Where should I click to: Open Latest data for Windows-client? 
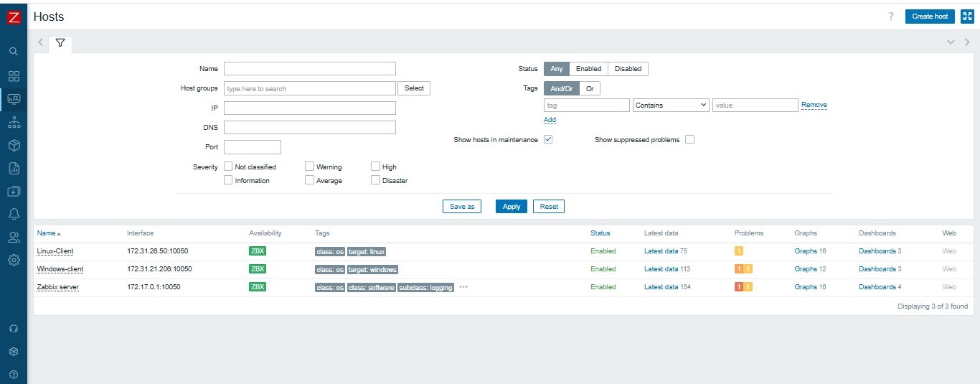tap(661, 269)
